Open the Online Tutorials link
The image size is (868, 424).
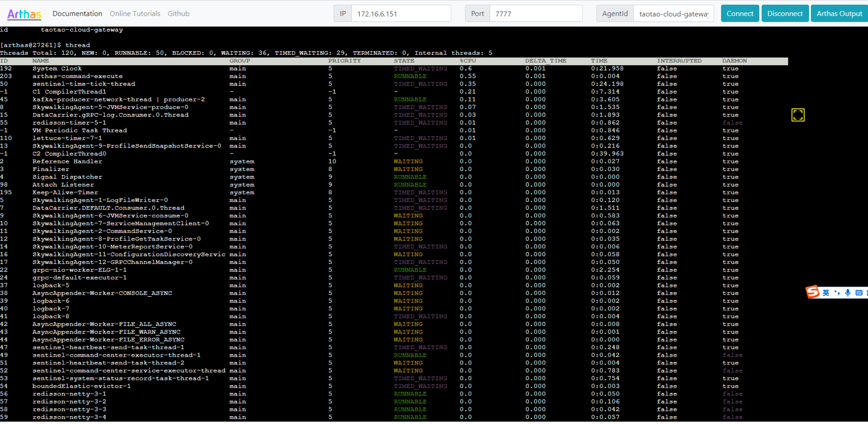(x=135, y=13)
